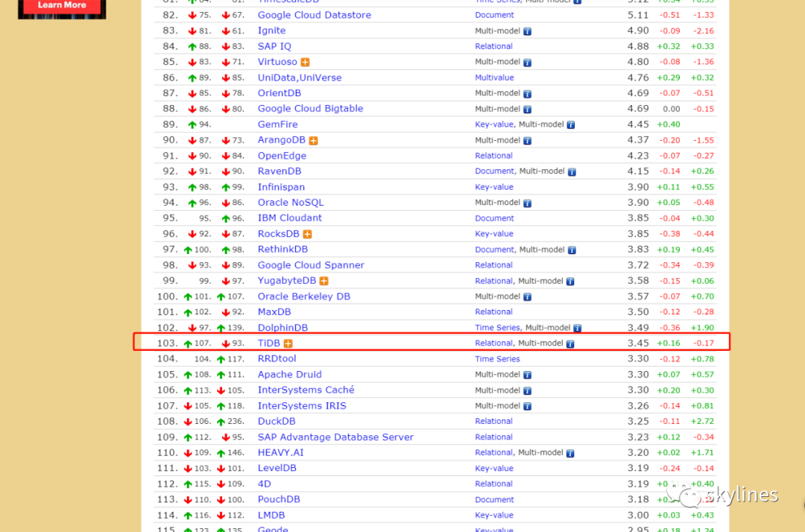Open the IBM Cloudant link
805x532 pixels.
point(289,218)
